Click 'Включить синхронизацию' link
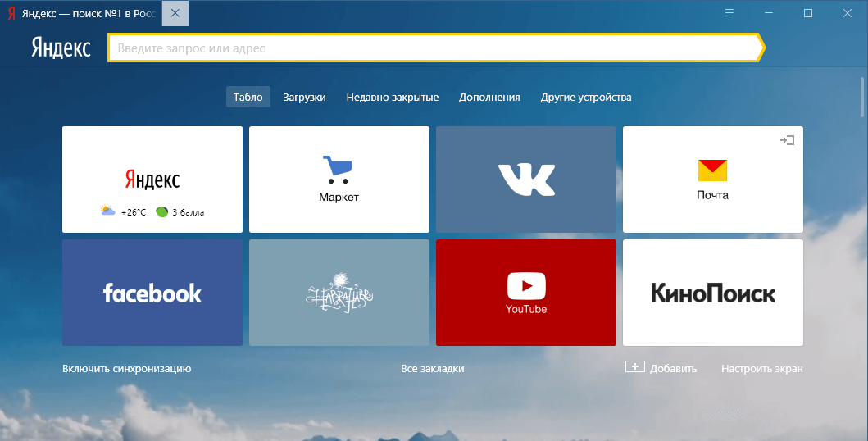Viewport: 868px width, 441px height. click(127, 369)
